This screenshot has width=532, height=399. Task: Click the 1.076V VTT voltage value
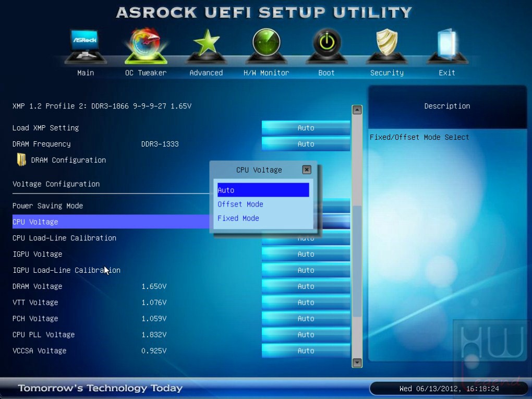[x=154, y=303]
